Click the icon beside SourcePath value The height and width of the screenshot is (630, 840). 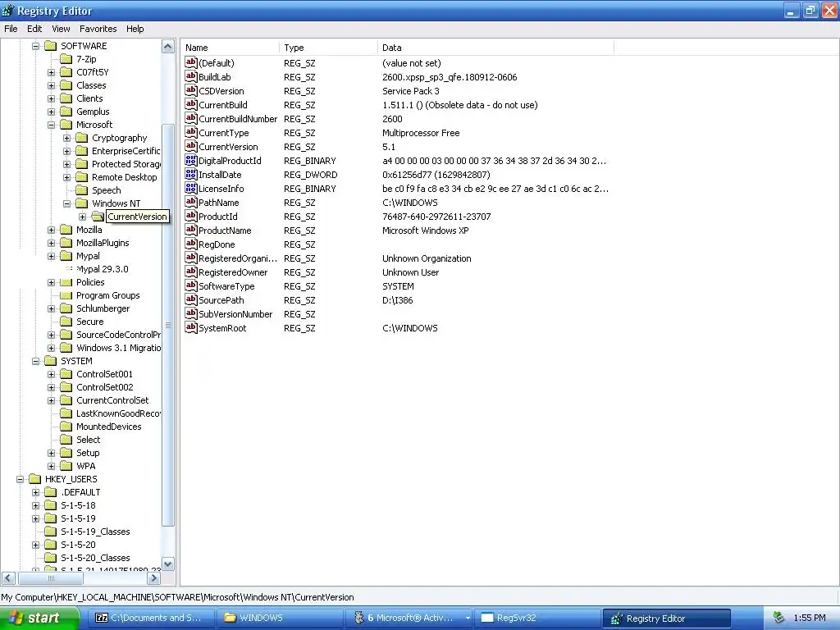click(190, 299)
